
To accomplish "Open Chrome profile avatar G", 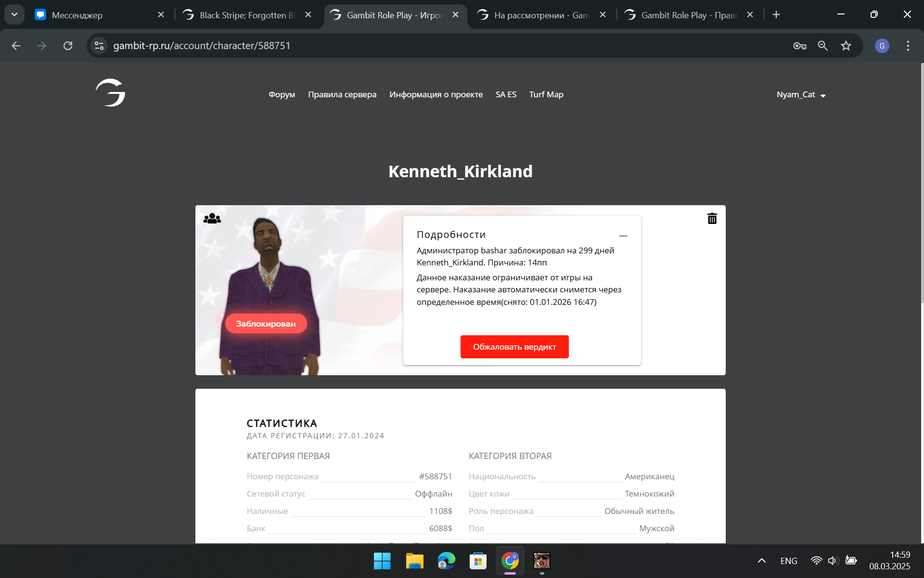I will [x=882, y=46].
